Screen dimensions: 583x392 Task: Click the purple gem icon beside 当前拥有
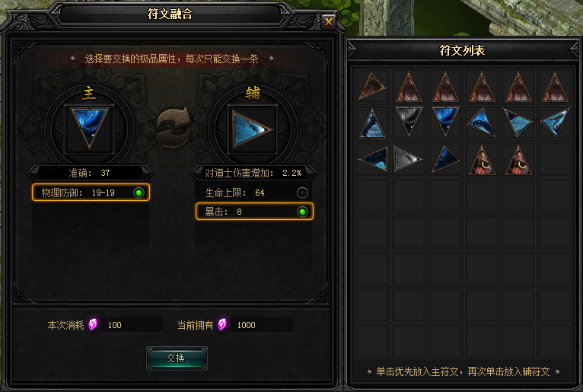coord(222,325)
